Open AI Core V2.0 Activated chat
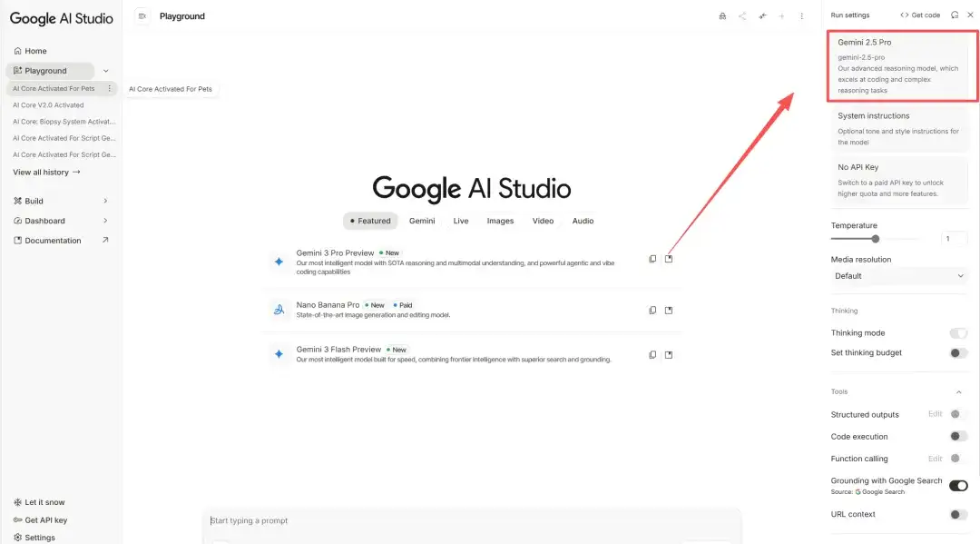This screenshot has width=980, height=544. tap(48, 105)
